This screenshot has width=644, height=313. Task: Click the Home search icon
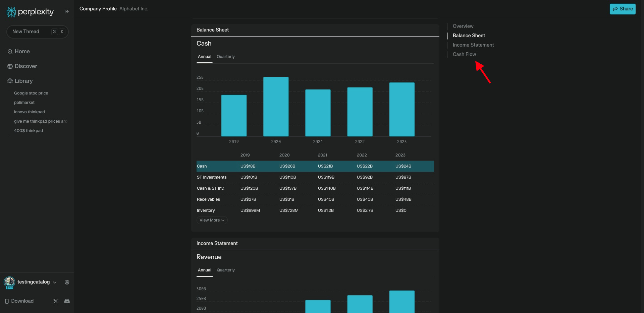coord(10,52)
